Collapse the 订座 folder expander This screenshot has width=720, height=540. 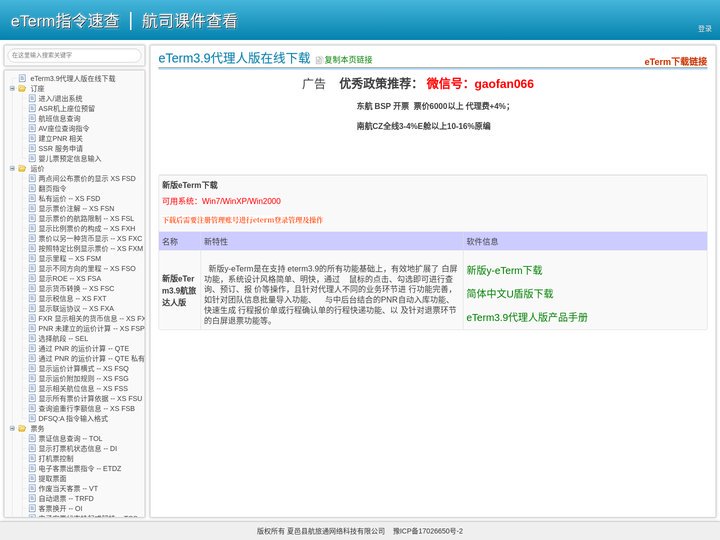12,89
